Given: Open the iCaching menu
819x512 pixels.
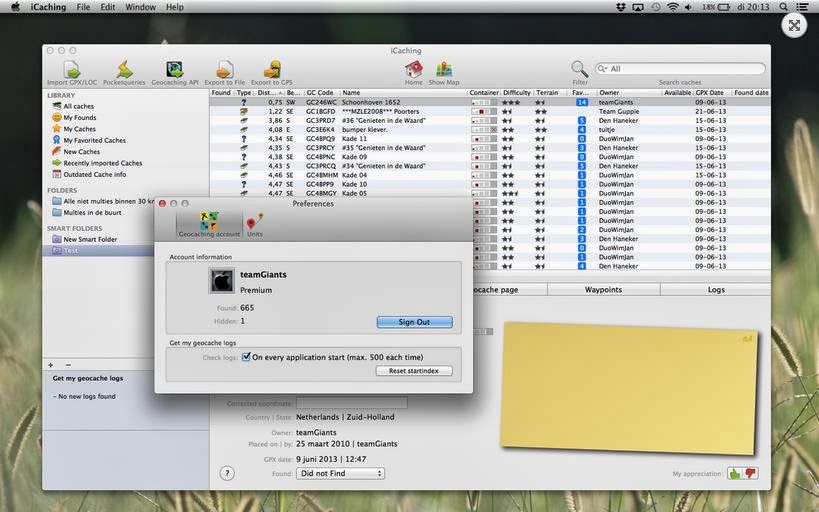Looking at the screenshot, I should point(48,7).
